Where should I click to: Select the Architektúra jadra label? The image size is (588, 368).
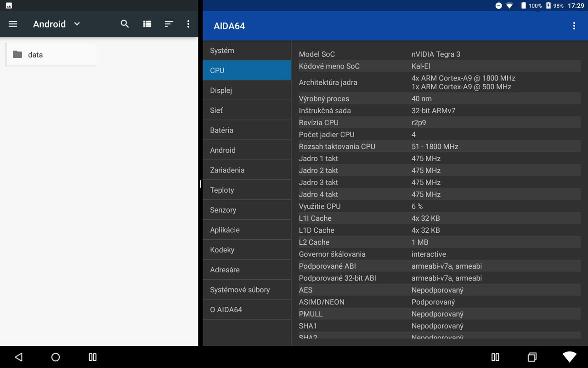[x=328, y=82]
